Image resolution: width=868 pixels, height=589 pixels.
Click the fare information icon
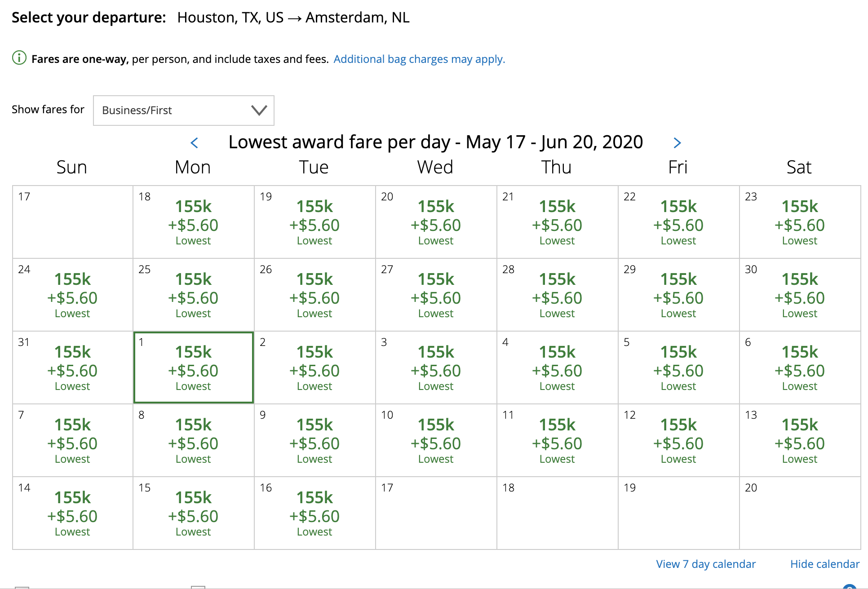pos(19,58)
